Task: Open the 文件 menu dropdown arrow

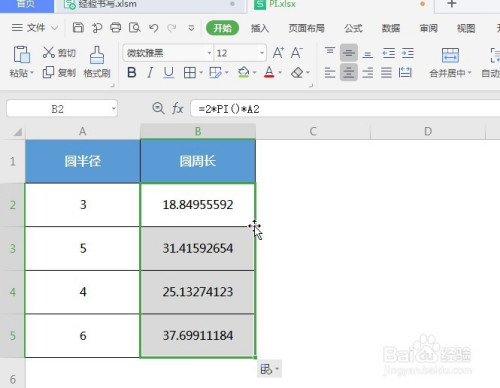Action: click(55, 28)
